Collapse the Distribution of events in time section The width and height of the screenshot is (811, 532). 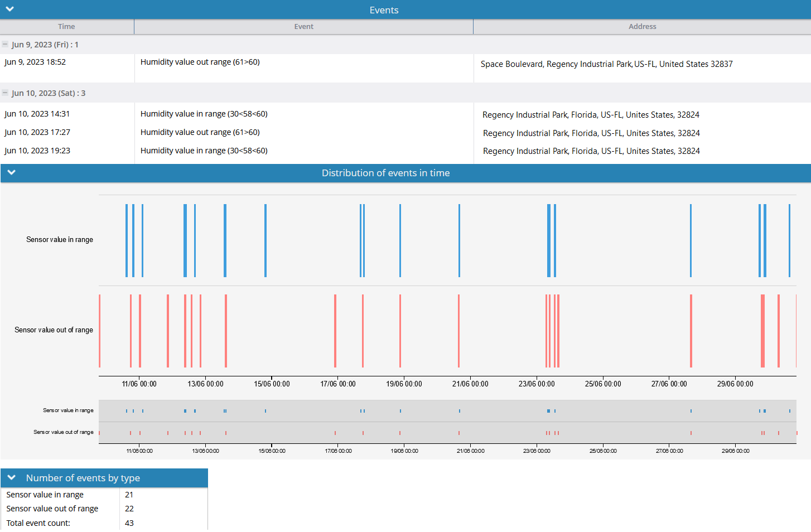[11, 173]
